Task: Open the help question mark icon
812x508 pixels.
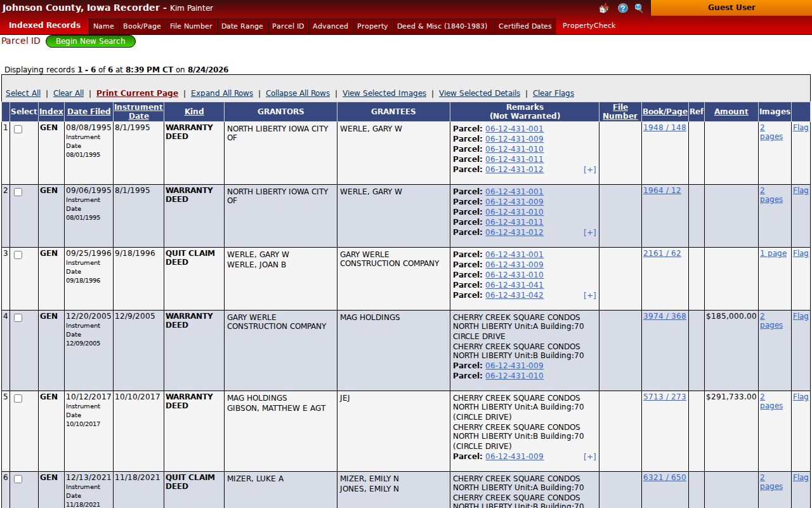Action: 622,8
